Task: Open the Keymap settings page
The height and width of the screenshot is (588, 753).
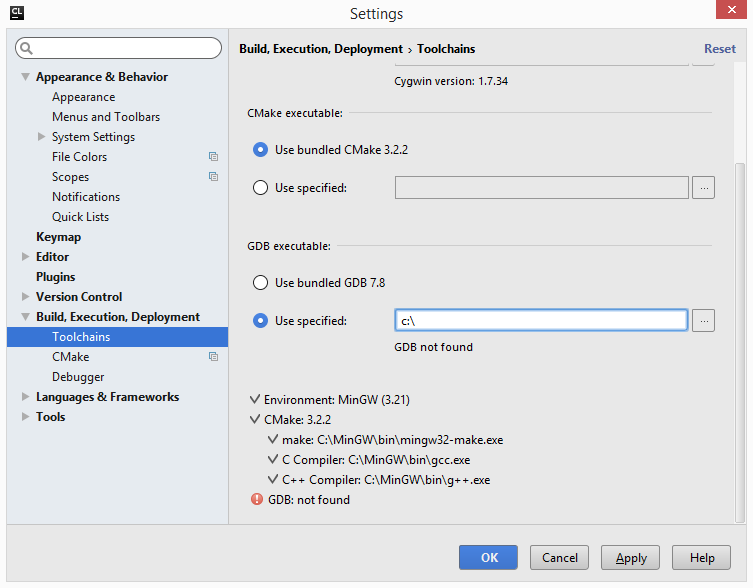Action: point(58,237)
